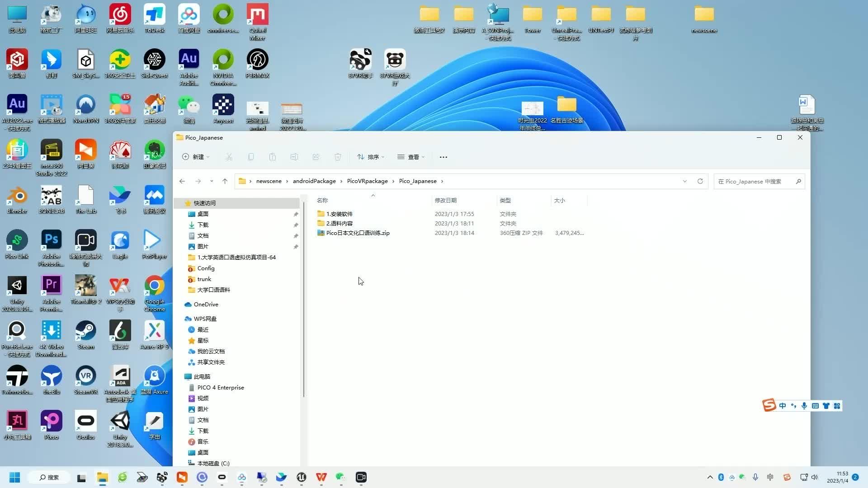Click the Cut icon in Explorer toolbar

point(229,157)
